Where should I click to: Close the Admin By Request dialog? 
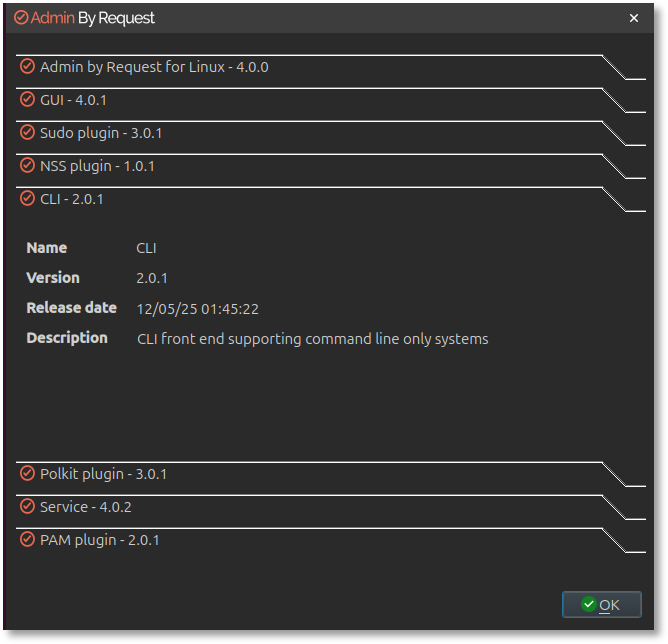click(x=634, y=18)
